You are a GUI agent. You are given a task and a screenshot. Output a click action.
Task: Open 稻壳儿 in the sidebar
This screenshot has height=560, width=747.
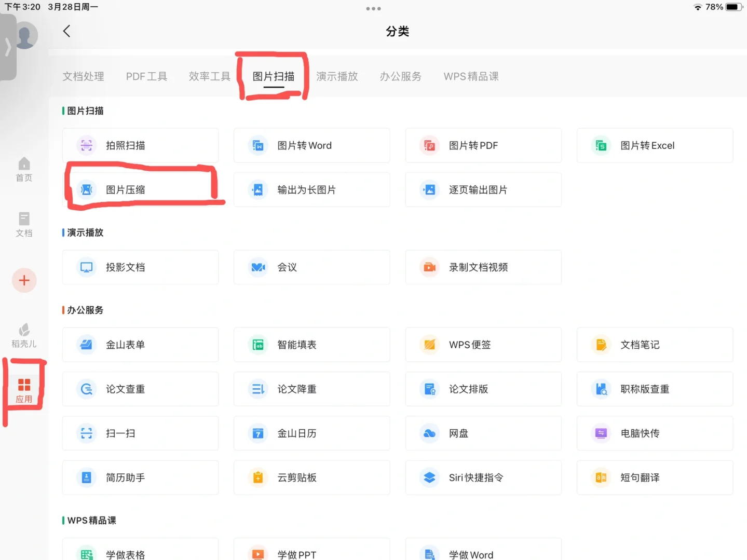(24, 336)
